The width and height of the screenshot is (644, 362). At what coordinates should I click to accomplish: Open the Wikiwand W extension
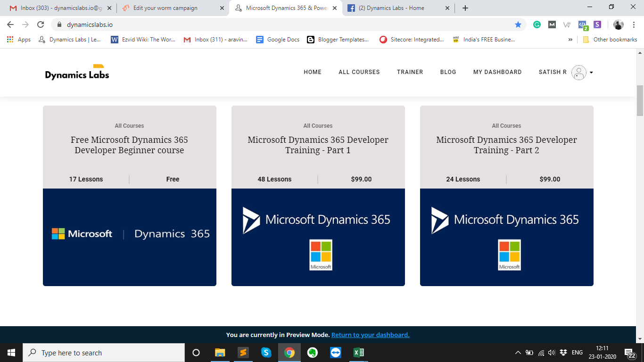coord(566,24)
